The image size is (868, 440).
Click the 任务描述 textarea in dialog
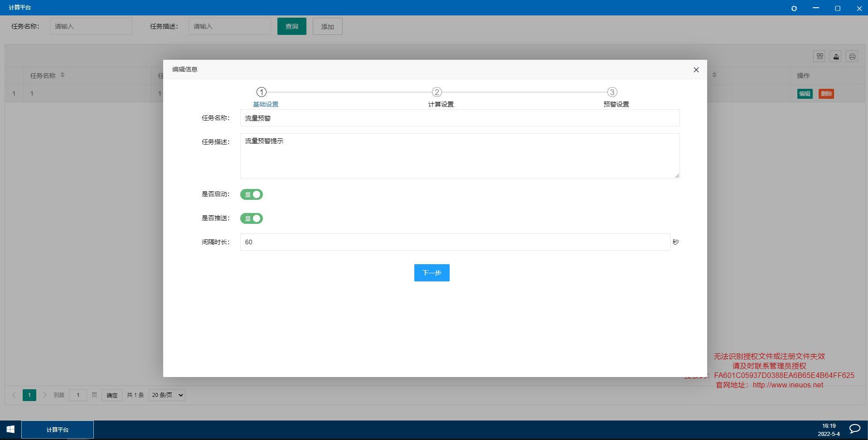tap(460, 156)
